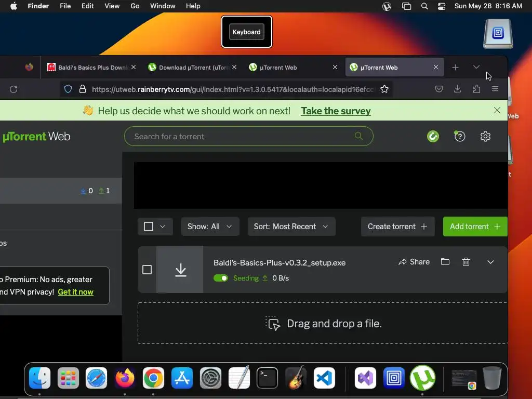Open the View menu in menu bar

(112, 6)
